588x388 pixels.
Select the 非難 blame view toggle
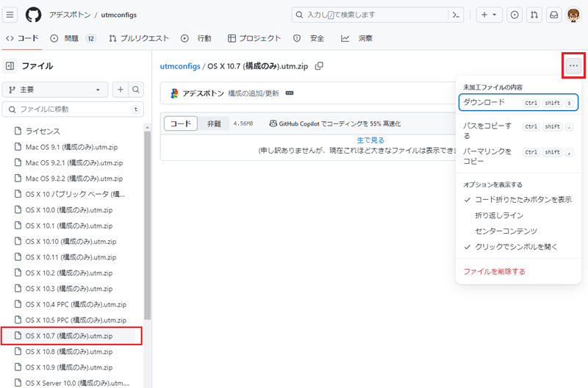click(214, 123)
